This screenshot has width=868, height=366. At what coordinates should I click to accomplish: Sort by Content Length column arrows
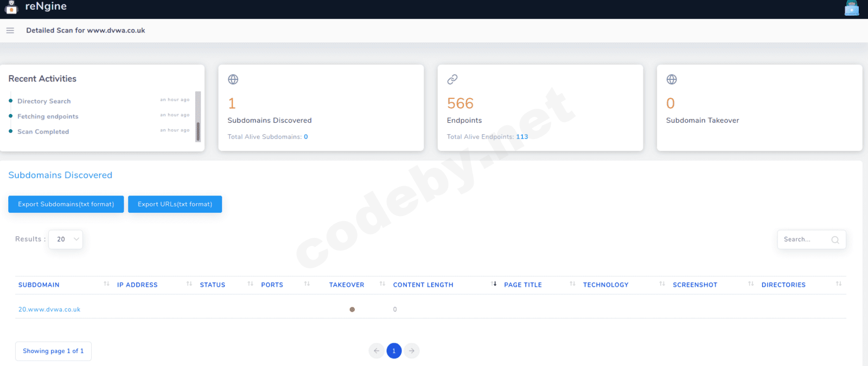coord(494,284)
